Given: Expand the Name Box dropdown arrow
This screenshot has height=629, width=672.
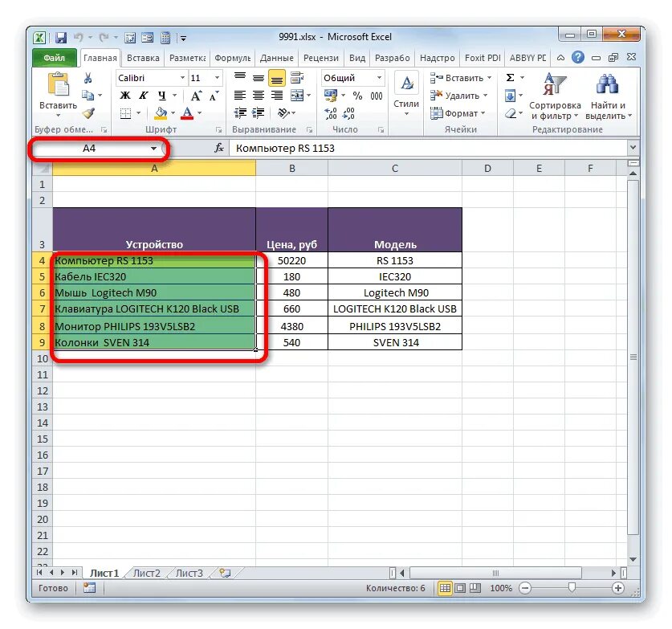Looking at the screenshot, I should (x=153, y=149).
